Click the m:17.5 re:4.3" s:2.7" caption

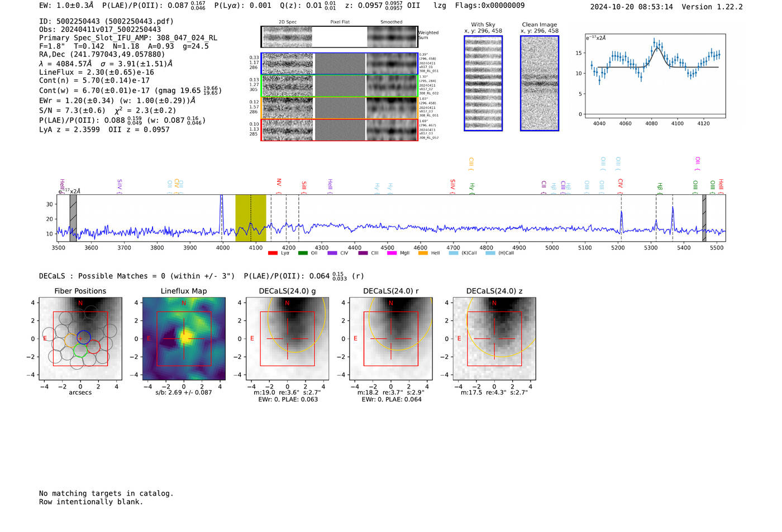point(494,392)
